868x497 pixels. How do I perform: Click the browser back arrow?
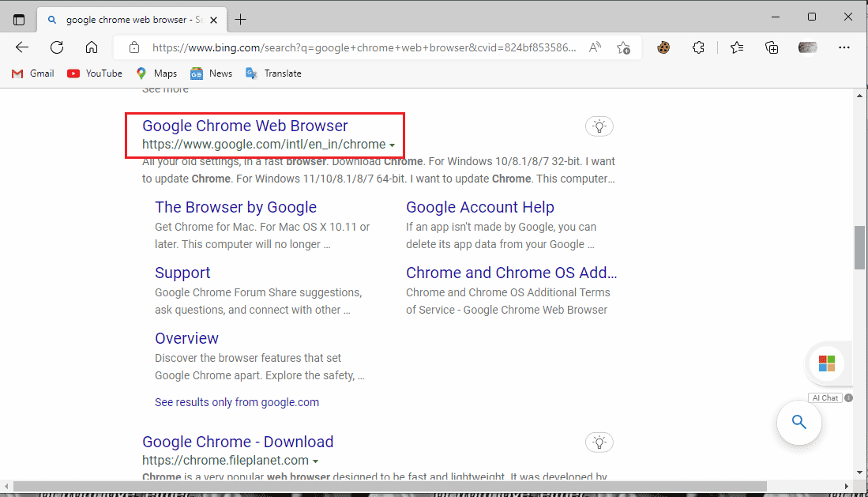22,47
